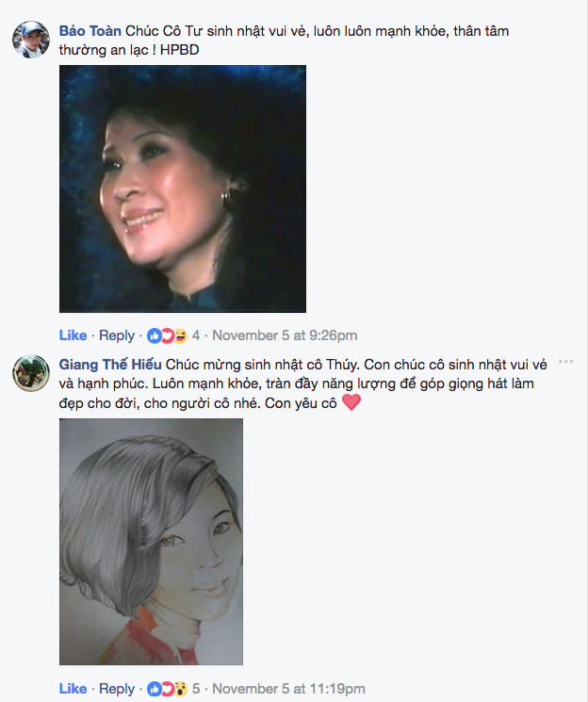Open Giang Thế Hiếu's profile name link
588x702 pixels.
pyautogui.click(x=110, y=365)
